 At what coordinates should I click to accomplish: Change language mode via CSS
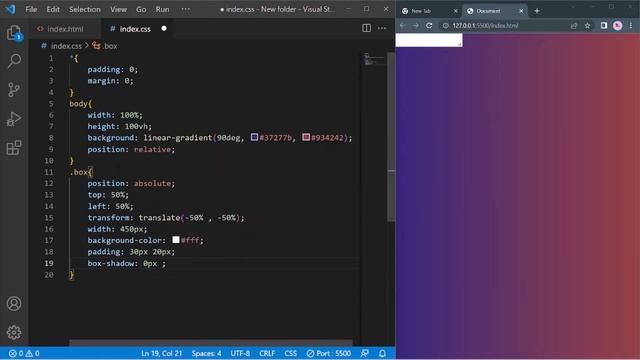(x=291, y=353)
